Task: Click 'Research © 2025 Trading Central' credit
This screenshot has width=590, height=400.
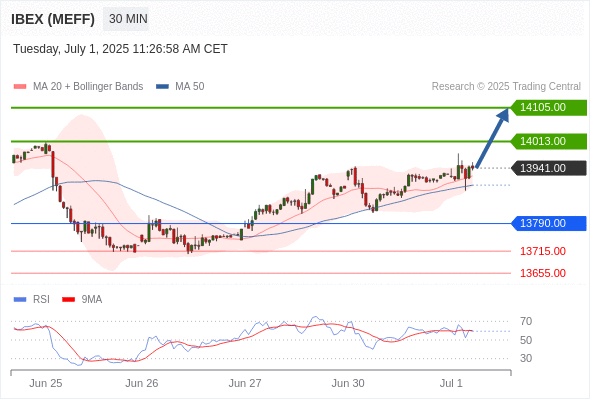Action: point(506,87)
